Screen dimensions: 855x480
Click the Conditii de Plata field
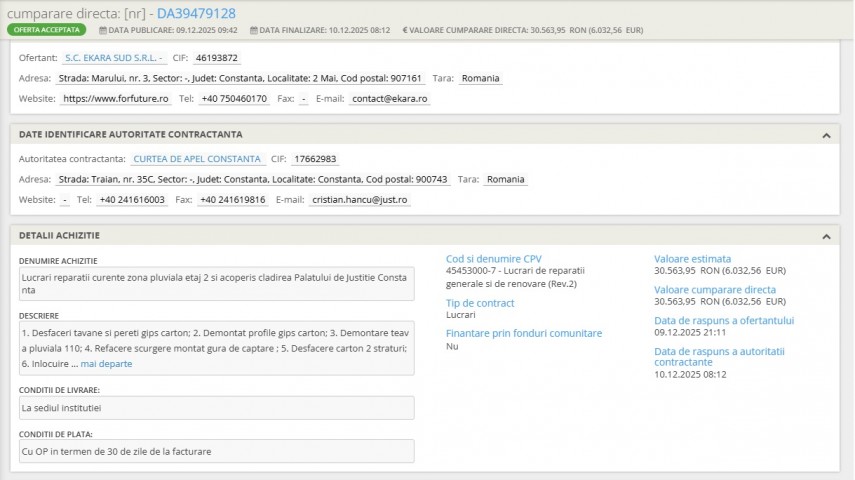tap(216, 451)
